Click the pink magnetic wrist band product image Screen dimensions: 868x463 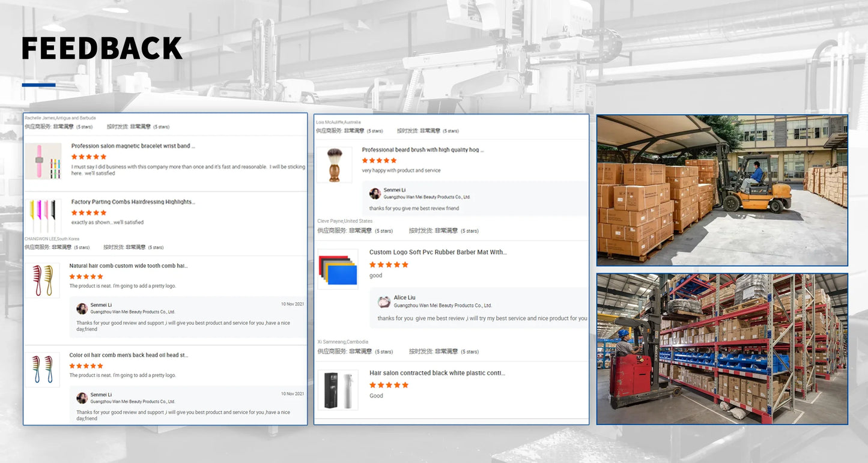43,161
